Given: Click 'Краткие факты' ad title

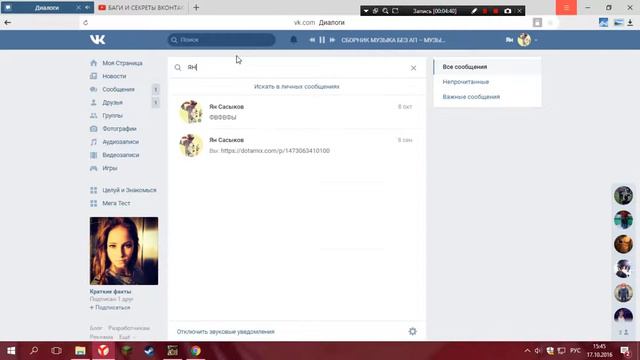Looking at the screenshot, I should coord(111,291).
